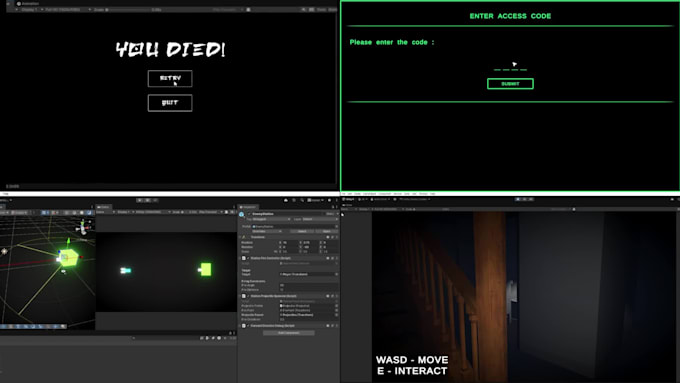Click the Transform component preset icon
Screen dimensions: 680x383
click(x=333, y=237)
